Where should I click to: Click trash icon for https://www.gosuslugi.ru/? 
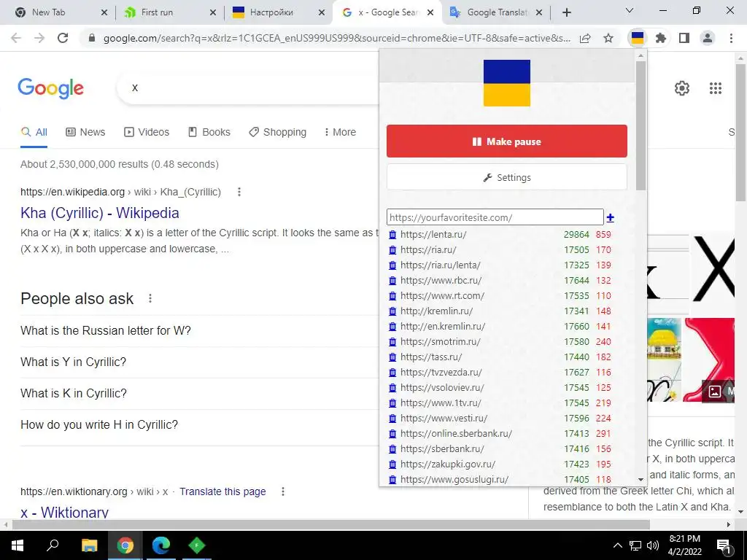click(x=392, y=480)
